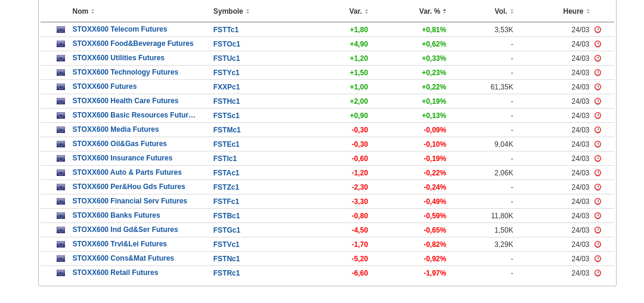
Task: Click flag icon beside STOXX600 Banks Futures
Action: pos(61,215)
